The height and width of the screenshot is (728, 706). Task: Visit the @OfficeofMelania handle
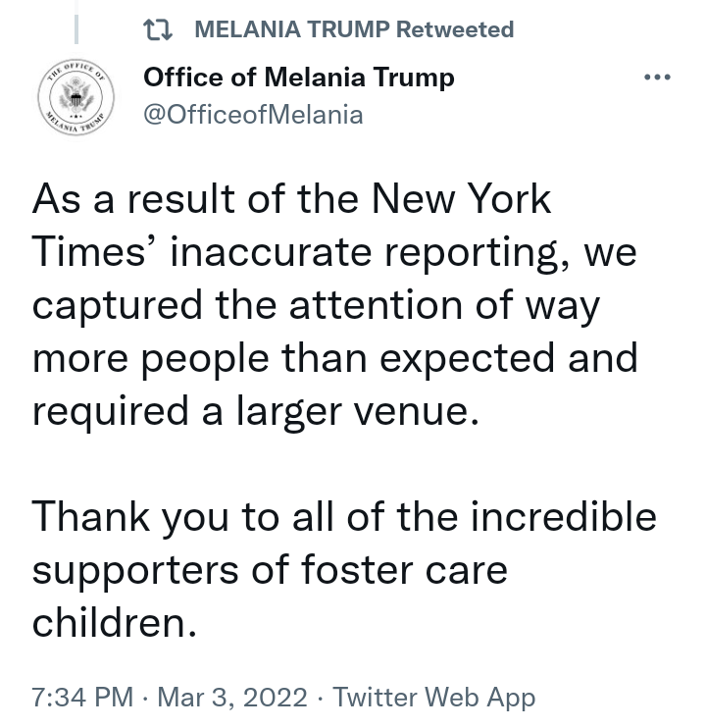click(x=253, y=115)
